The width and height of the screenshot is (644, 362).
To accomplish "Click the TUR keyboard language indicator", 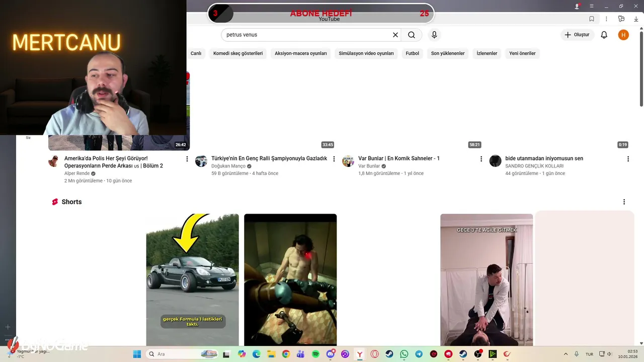I will pyautogui.click(x=589, y=354).
